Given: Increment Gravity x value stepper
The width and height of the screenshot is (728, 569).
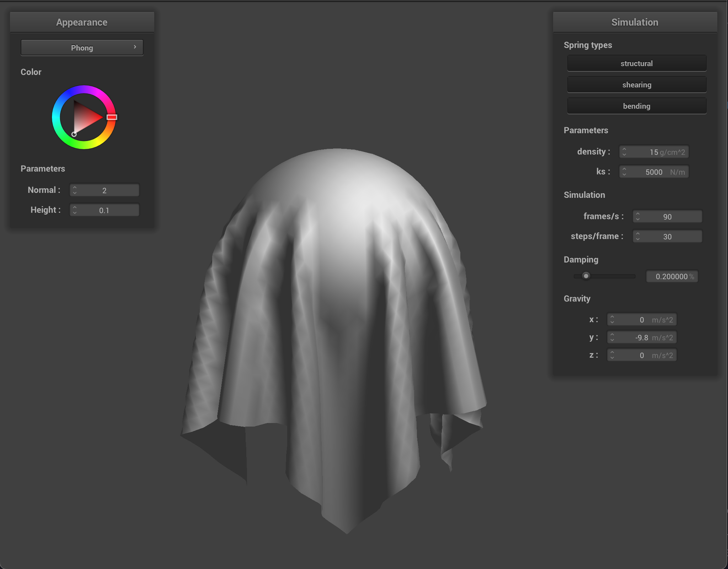Looking at the screenshot, I should (x=612, y=317).
